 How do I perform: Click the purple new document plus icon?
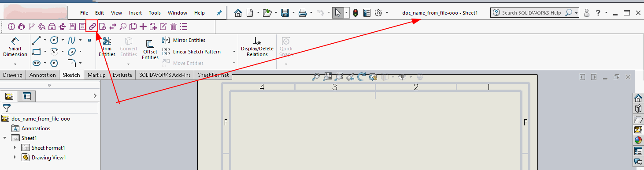click(153, 26)
